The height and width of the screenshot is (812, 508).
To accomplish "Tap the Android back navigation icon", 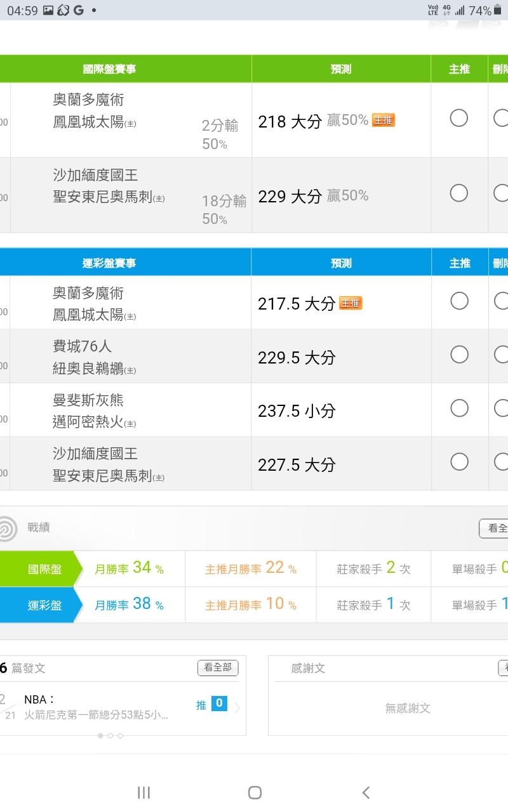I will tap(366, 792).
